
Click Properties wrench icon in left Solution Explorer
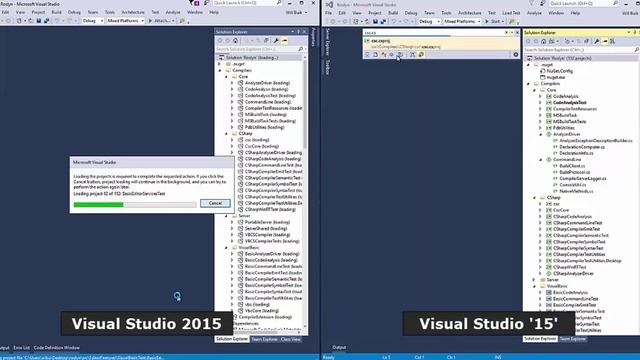pyautogui.click(x=276, y=40)
